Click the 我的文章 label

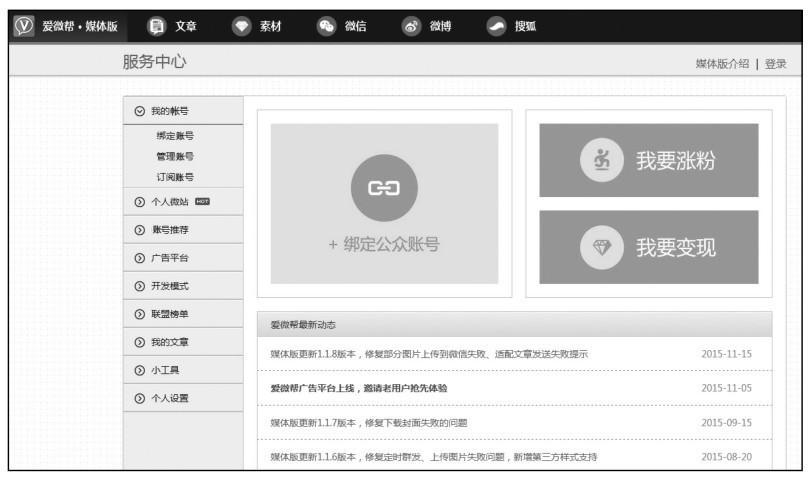[x=169, y=342]
